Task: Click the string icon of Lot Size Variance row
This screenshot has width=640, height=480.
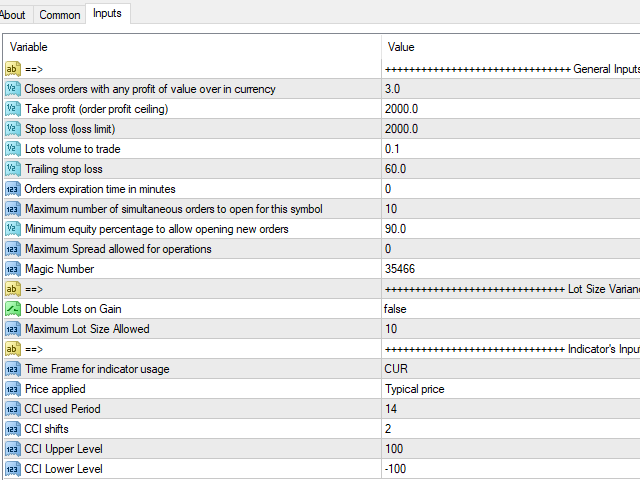Action: (13, 289)
